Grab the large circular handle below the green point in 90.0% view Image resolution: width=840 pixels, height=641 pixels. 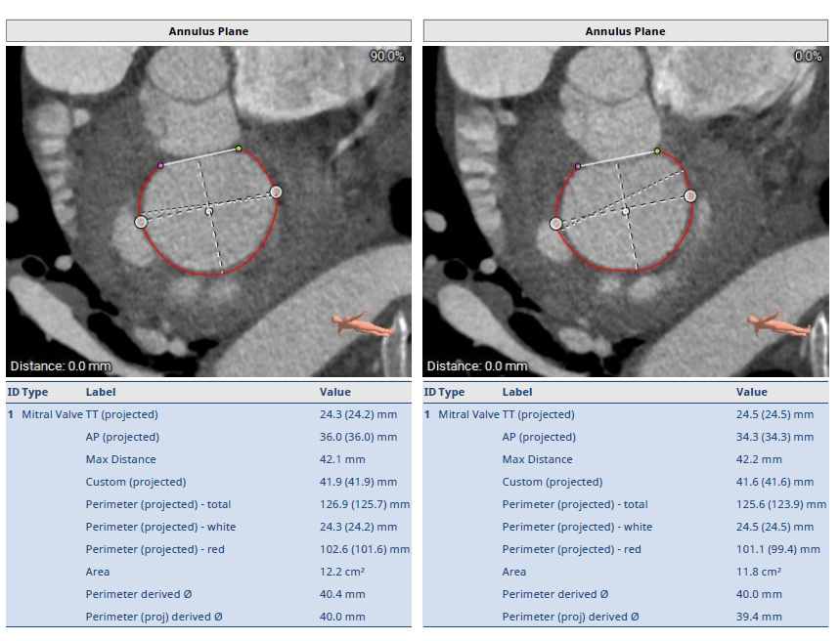coord(276,192)
